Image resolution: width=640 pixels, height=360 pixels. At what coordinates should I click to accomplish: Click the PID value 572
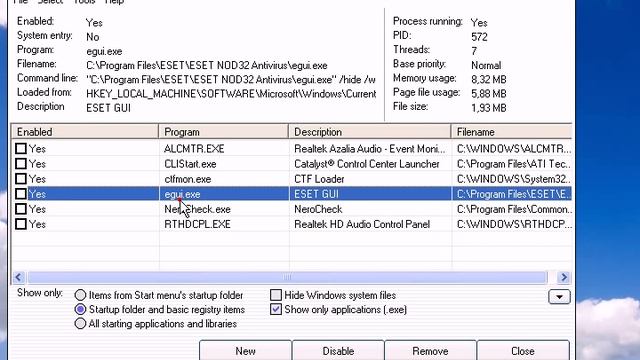pyautogui.click(x=479, y=37)
